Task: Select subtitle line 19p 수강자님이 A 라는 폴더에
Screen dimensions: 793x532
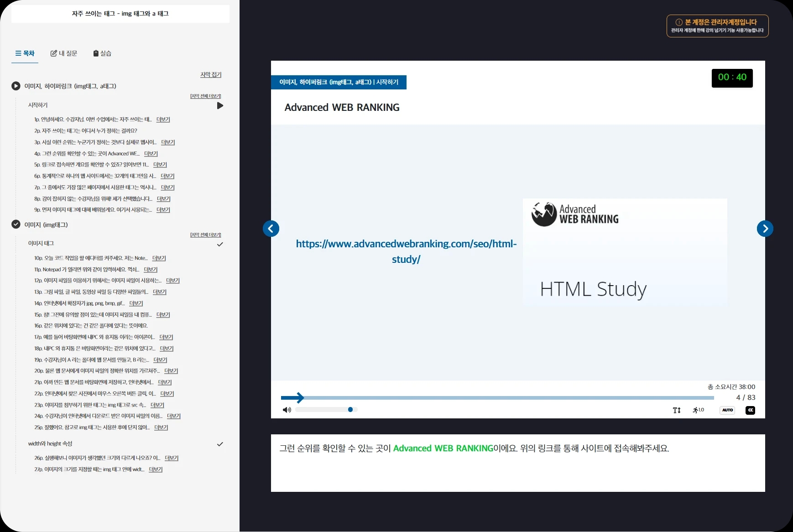Action: [x=92, y=360]
